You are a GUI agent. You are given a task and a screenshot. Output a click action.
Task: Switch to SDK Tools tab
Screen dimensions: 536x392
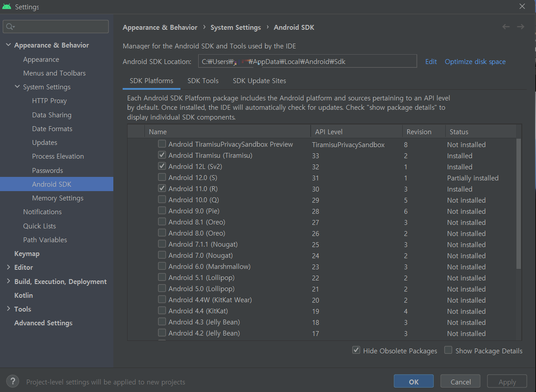click(203, 81)
